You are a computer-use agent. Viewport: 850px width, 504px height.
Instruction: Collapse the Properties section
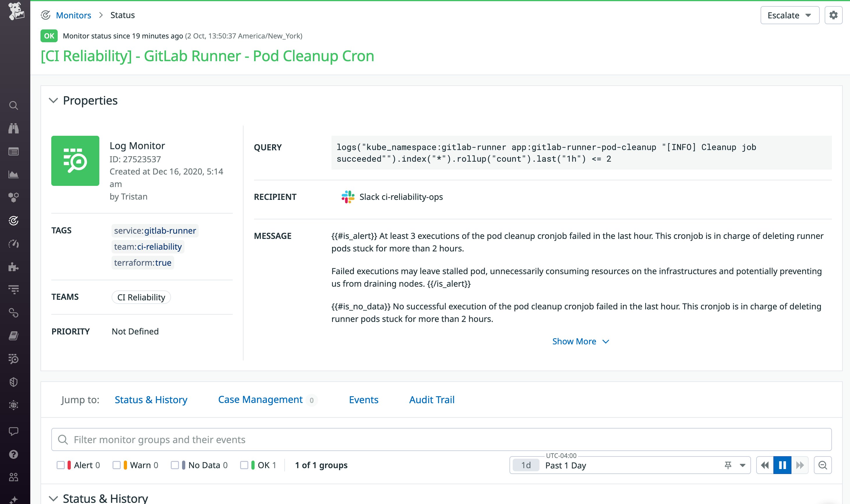coord(53,100)
